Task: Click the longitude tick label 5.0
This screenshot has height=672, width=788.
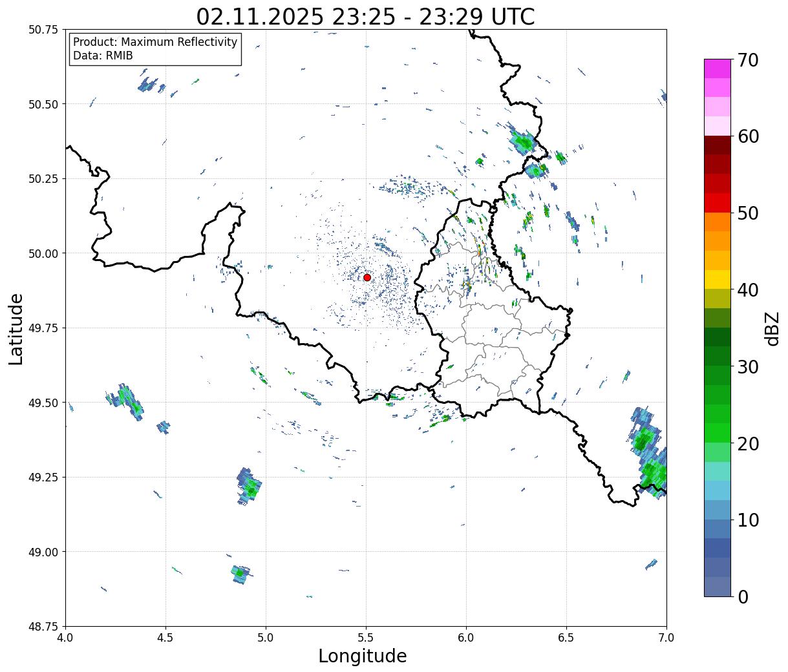Action: 266,638
